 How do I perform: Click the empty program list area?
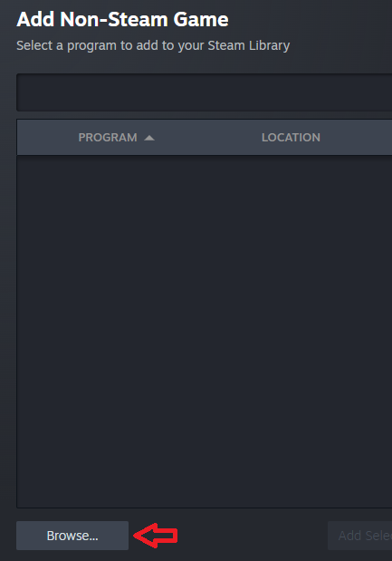click(x=204, y=331)
